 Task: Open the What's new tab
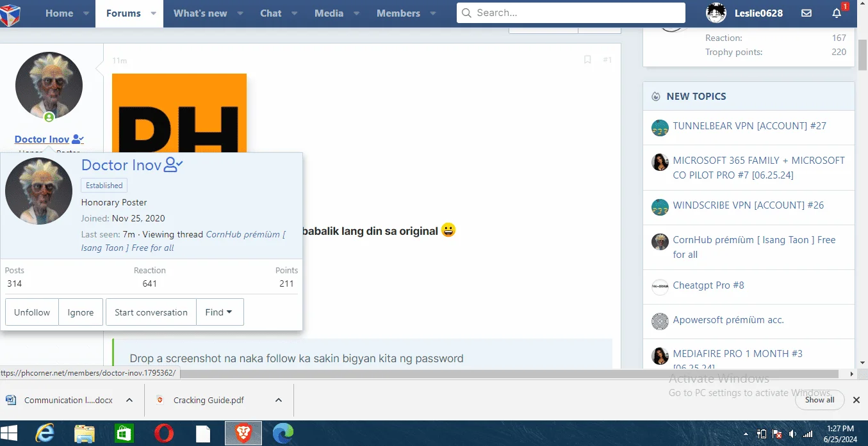[x=200, y=13]
